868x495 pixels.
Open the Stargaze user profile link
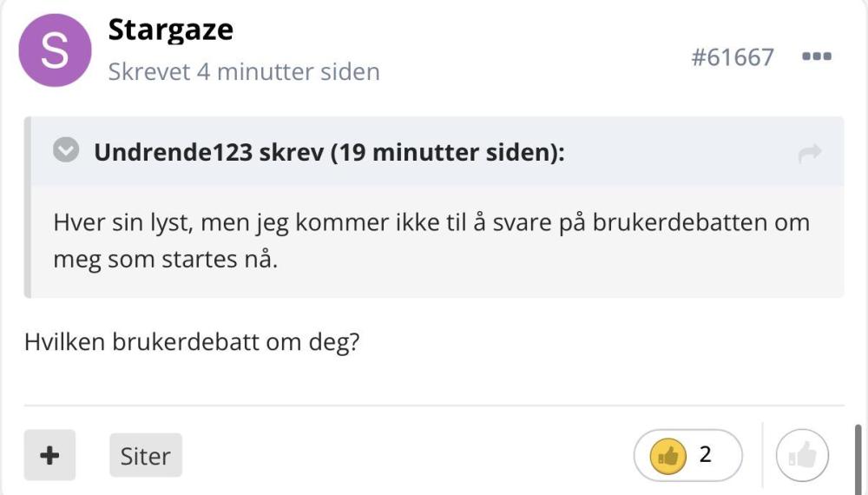[x=170, y=30]
